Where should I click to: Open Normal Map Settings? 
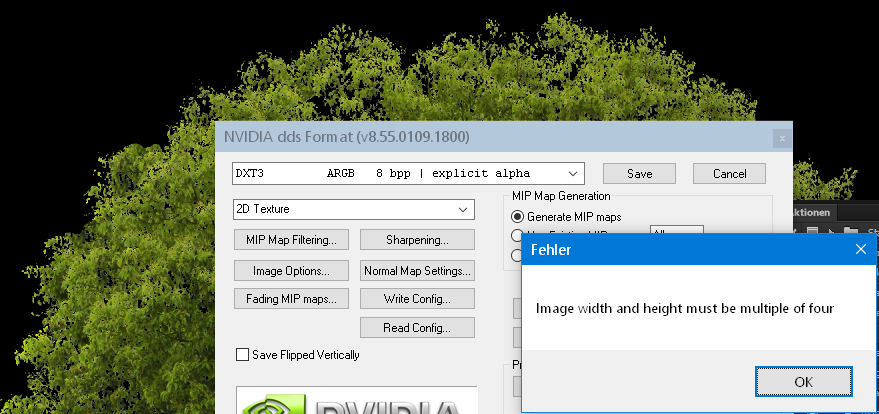[x=417, y=271]
